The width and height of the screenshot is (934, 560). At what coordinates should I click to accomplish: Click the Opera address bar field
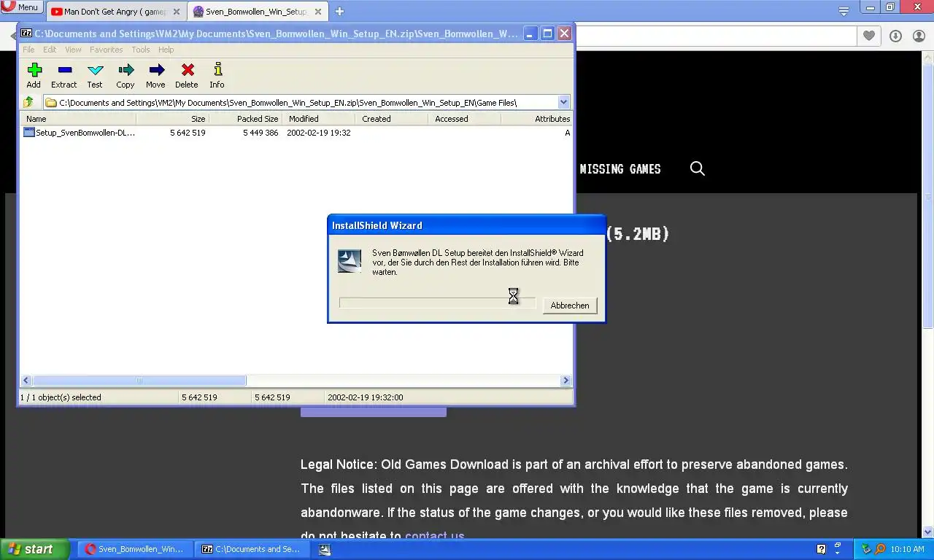[715, 36]
